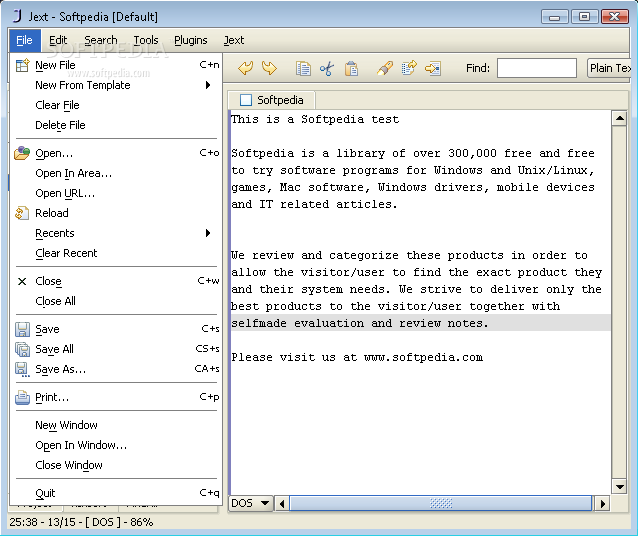The height and width of the screenshot is (536, 638).
Task: Click the Save floppy disk icon
Action: coord(22,329)
